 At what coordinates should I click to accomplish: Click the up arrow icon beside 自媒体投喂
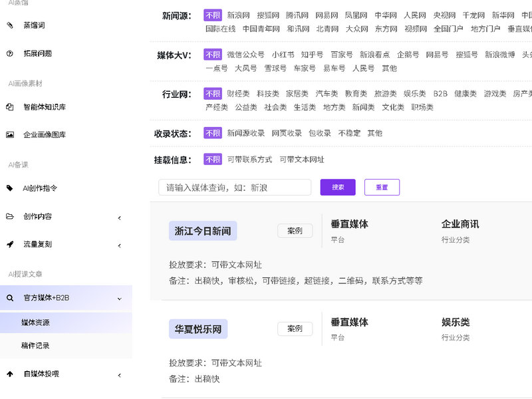9,374
